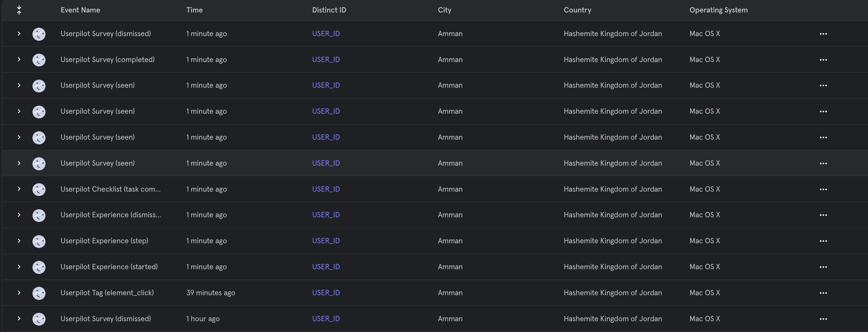Click the event icon on the Userpilot Checklist row
Viewport: 868px width, 332px height.
point(39,189)
